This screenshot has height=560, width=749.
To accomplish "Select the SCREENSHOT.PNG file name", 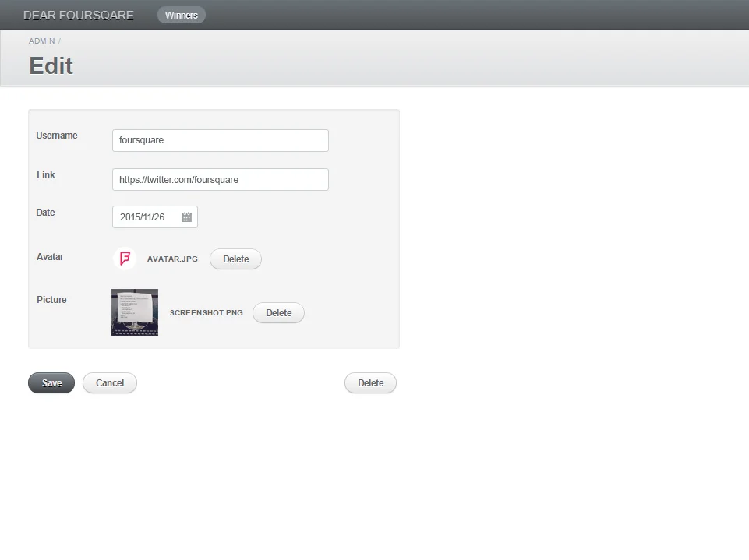I will (x=207, y=312).
